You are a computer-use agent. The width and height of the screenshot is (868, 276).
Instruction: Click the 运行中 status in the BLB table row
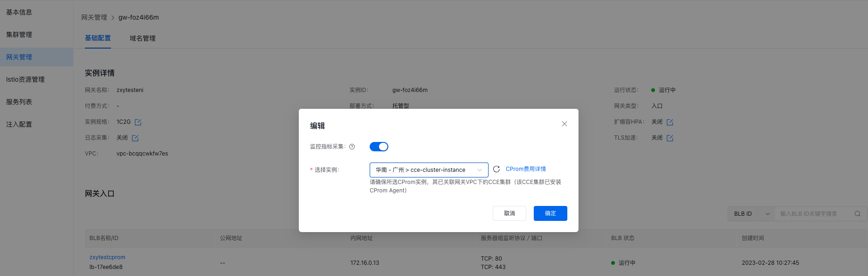pyautogui.click(x=623, y=263)
